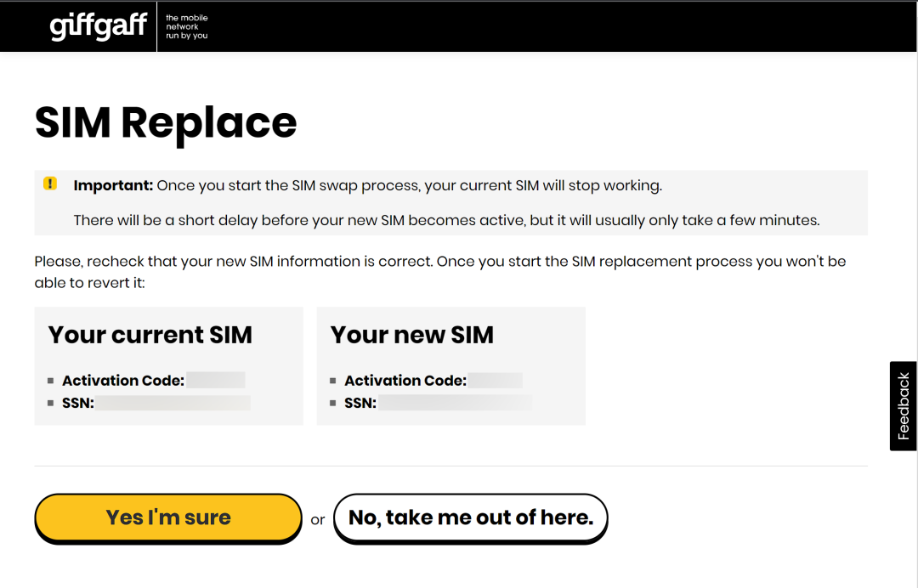Click the blurred current SIM activation code value
Image resolution: width=918 pixels, height=588 pixels.
(216, 381)
